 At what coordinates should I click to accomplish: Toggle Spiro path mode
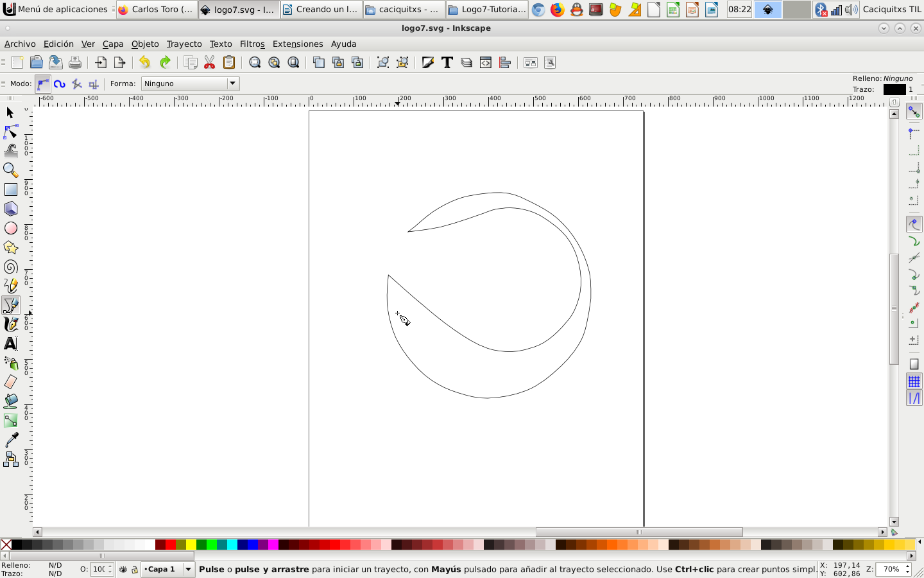click(60, 83)
